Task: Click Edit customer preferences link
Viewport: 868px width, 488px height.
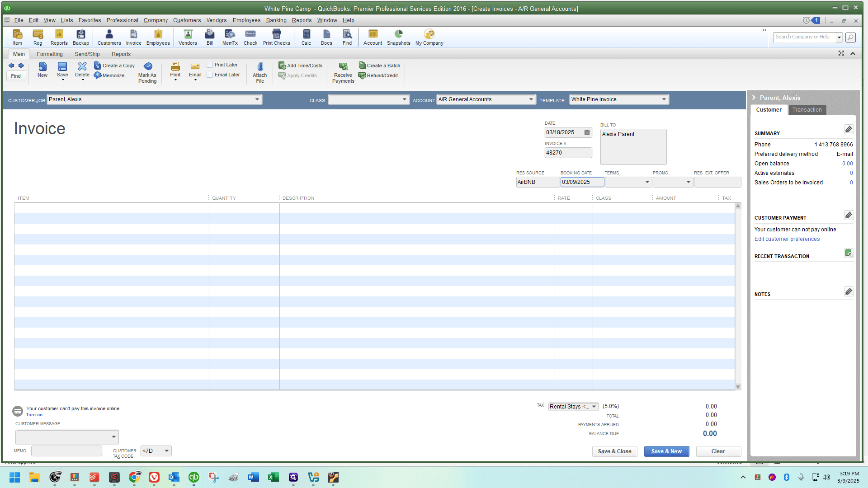Action: tap(787, 239)
